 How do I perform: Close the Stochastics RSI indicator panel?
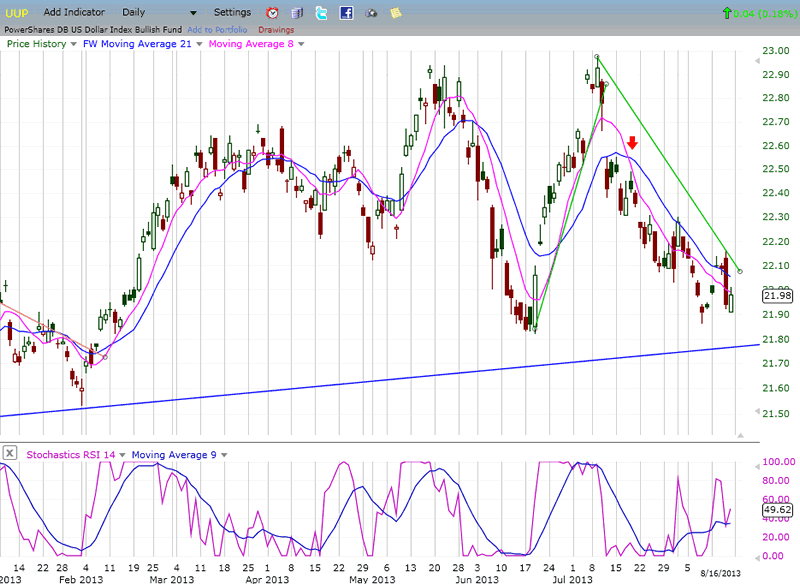pyautogui.click(x=9, y=453)
